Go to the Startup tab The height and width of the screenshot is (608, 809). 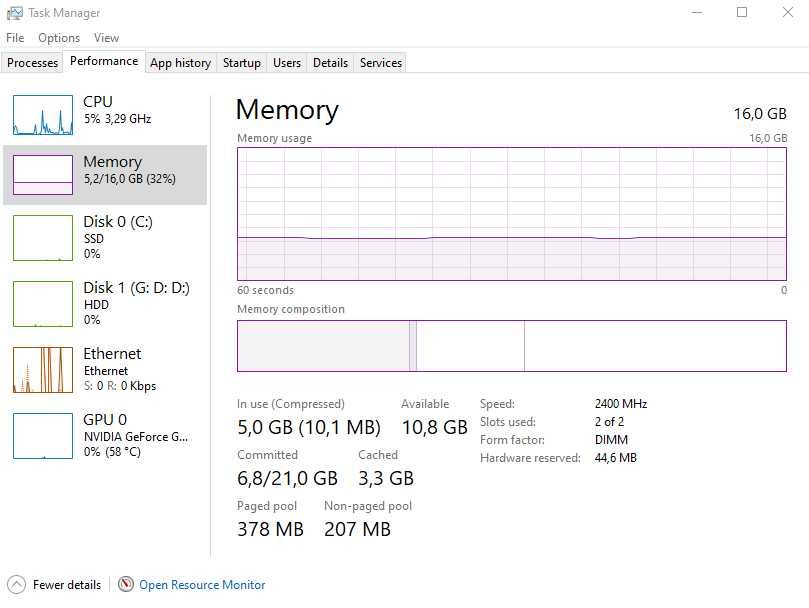click(241, 62)
